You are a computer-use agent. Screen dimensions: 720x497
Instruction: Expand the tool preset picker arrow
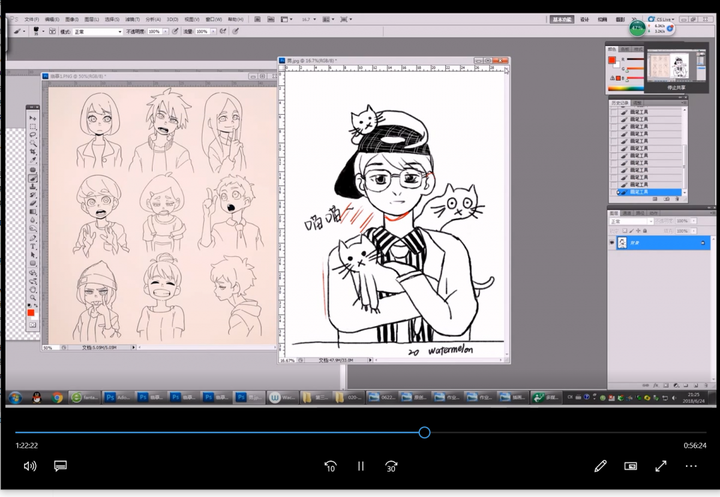(x=24, y=32)
